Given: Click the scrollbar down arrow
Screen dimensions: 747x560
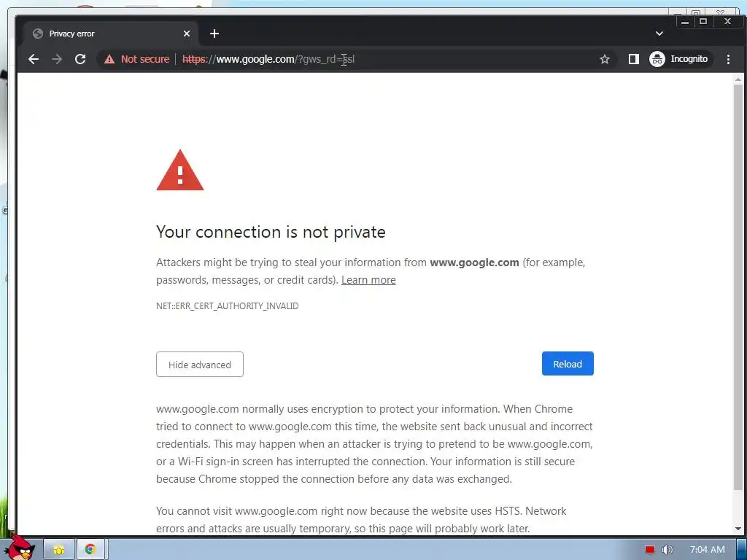Looking at the screenshot, I should click(x=738, y=529).
